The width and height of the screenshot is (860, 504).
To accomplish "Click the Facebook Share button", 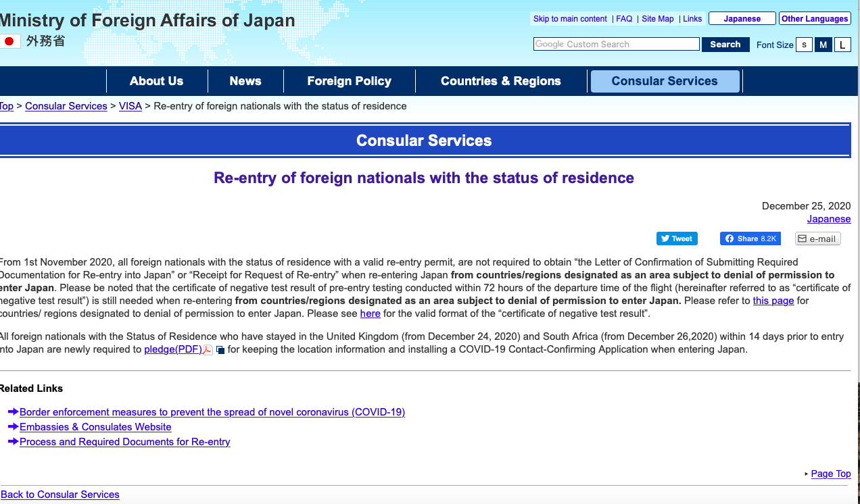I will pyautogui.click(x=750, y=238).
